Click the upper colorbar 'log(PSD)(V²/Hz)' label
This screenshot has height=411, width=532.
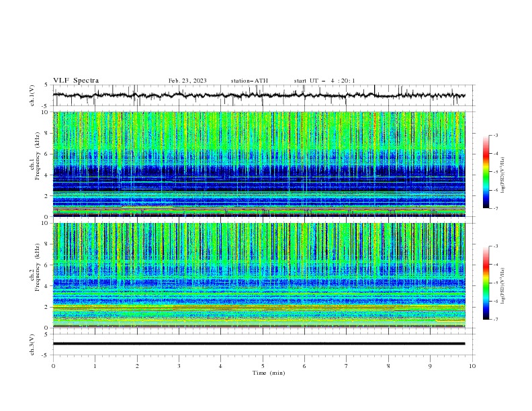pyautogui.click(x=503, y=175)
